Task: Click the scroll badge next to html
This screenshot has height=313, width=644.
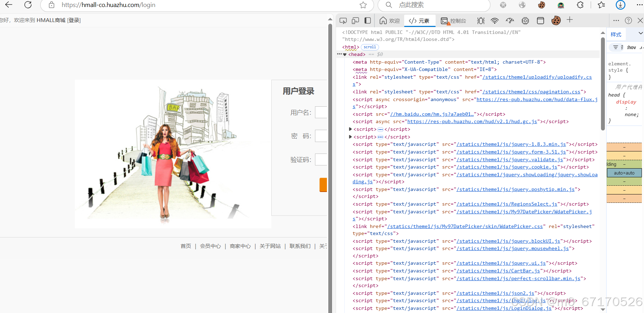Action: click(x=370, y=47)
